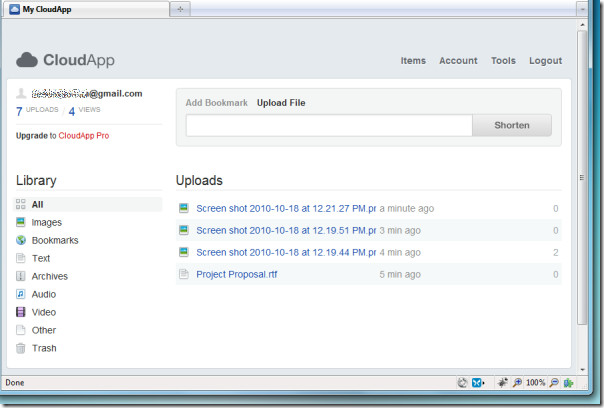This screenshot has height=408, width=604.
Task: Open the Project Proposal.rtf link
Action: pos(237,274)
